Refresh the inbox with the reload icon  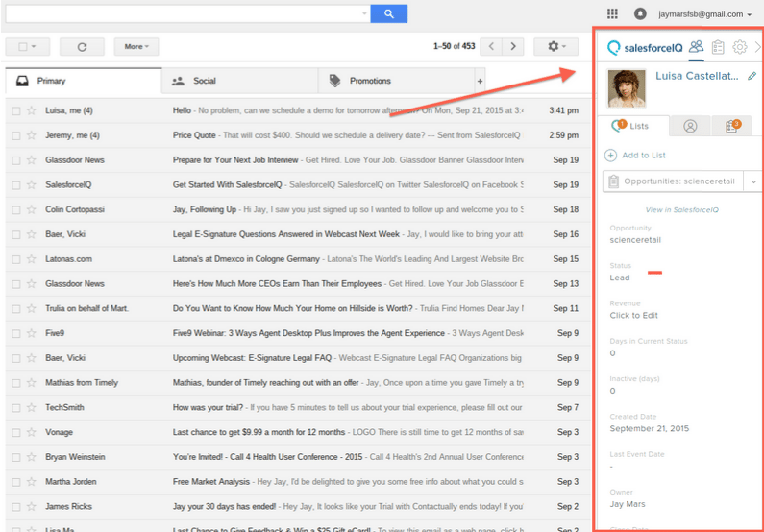[x=82, y=47]
